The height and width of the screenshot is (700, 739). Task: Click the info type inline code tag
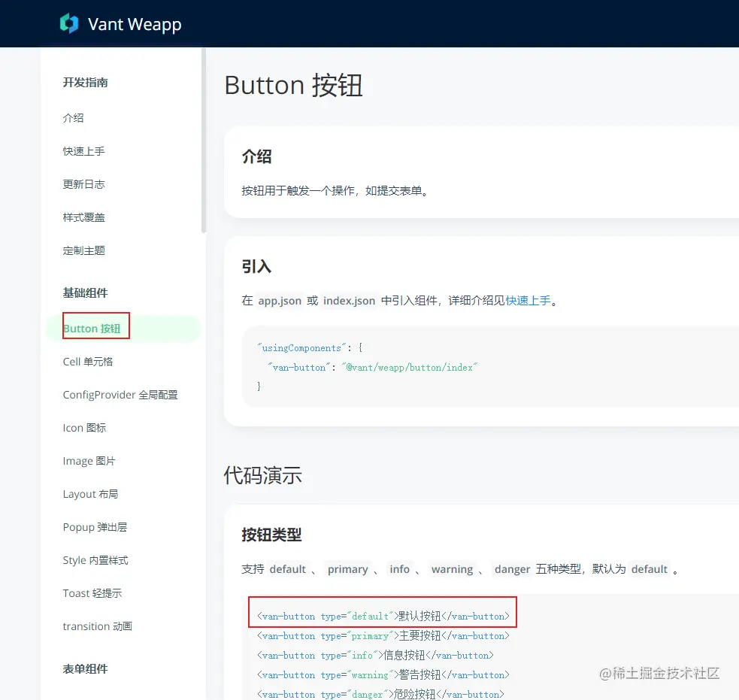tap(400, 569)
